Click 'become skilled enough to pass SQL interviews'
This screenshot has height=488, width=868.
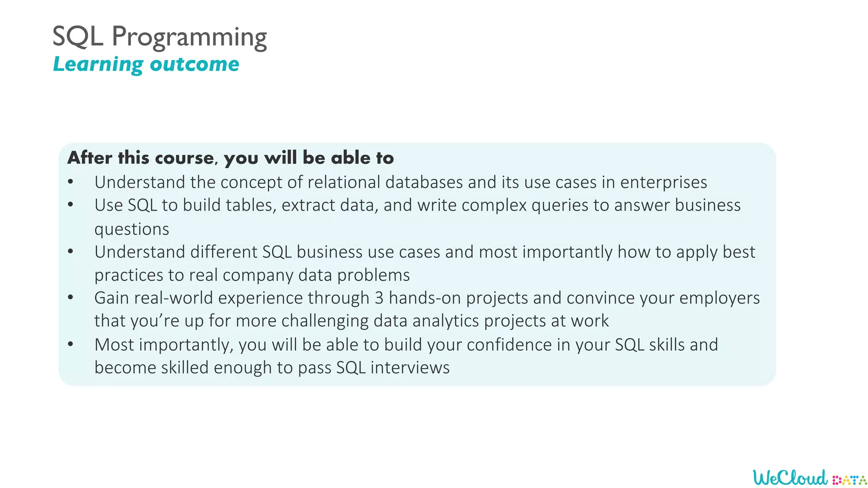272,368
